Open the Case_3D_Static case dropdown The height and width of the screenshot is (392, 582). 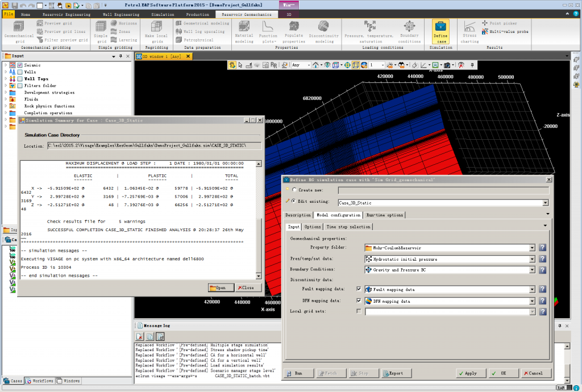coord(545,203)
